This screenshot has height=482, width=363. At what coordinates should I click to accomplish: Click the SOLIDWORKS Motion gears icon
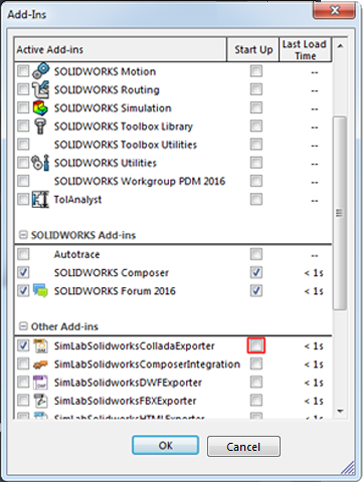pos(41,70)
